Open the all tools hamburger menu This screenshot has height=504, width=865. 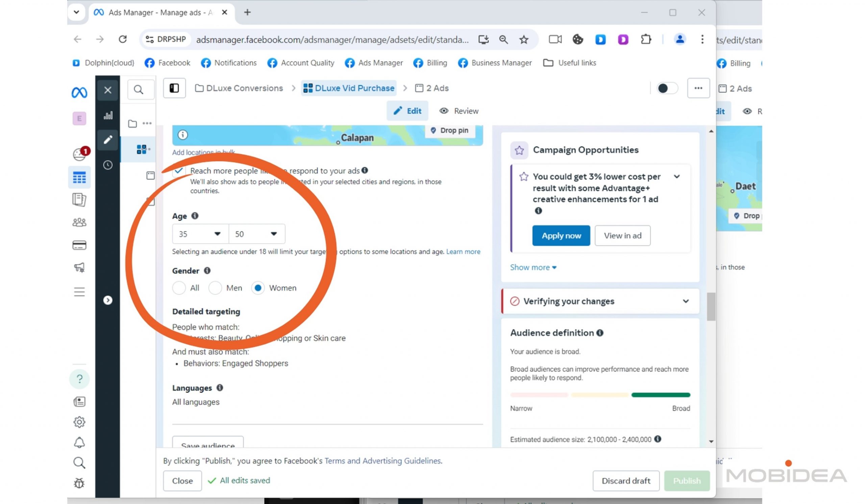click(79, 292)
